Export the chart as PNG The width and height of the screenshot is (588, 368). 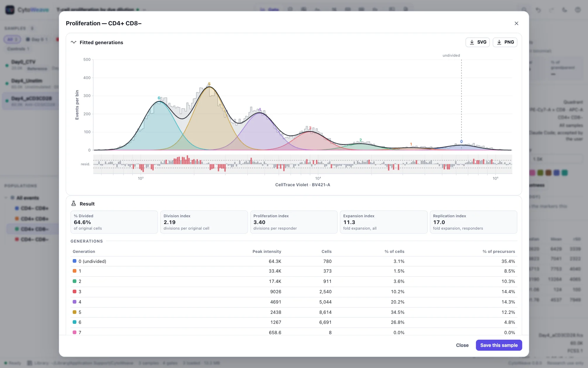pos(505,42)
